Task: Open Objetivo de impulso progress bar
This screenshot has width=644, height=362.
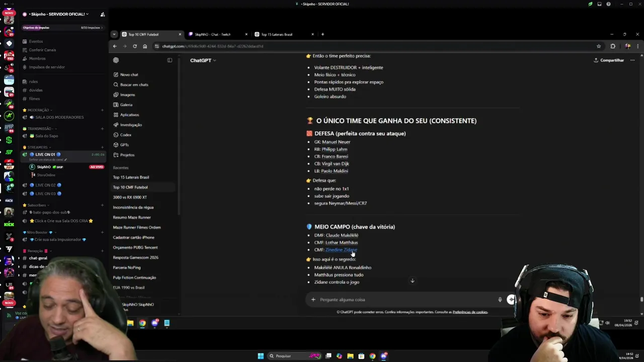Action: tap(62, 28)
